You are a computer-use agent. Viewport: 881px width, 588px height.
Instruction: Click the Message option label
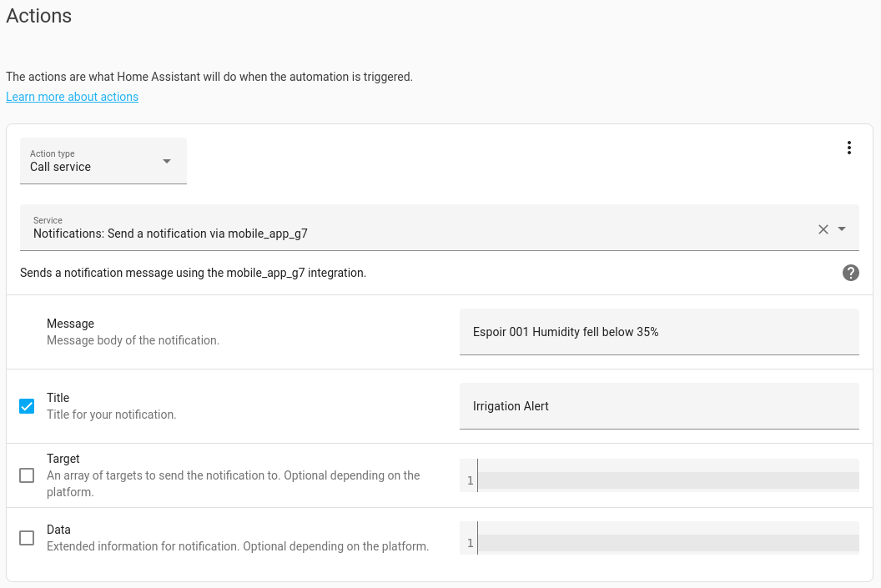click(70, 324)
